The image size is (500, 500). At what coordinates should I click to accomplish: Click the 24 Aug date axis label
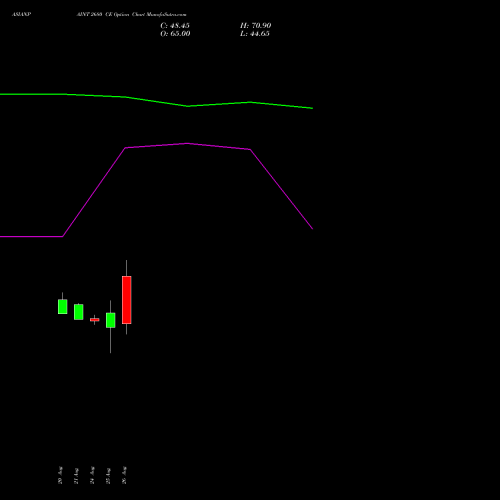point(92,475)
